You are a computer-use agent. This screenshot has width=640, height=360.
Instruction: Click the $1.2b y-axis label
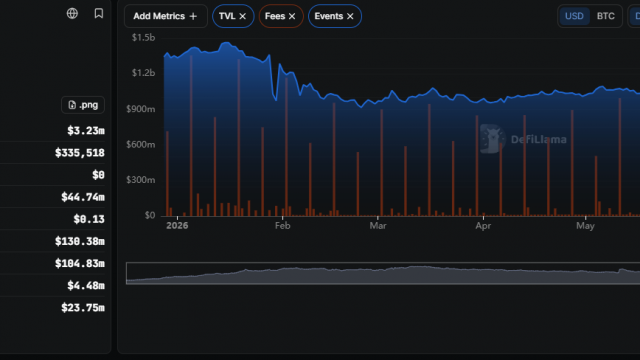click(x=143, y=73)
